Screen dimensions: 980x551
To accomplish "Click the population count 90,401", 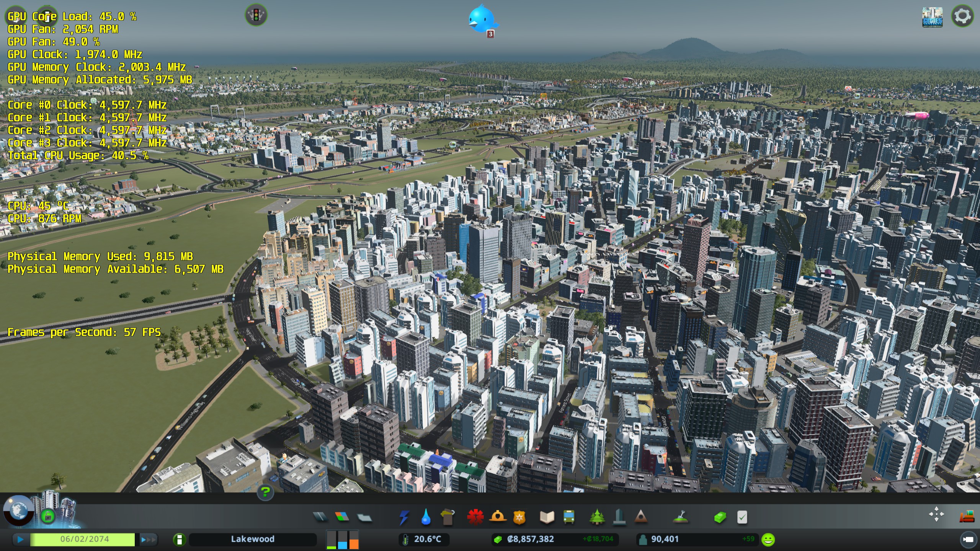I will pyautogui.click(x=665, y=539).
